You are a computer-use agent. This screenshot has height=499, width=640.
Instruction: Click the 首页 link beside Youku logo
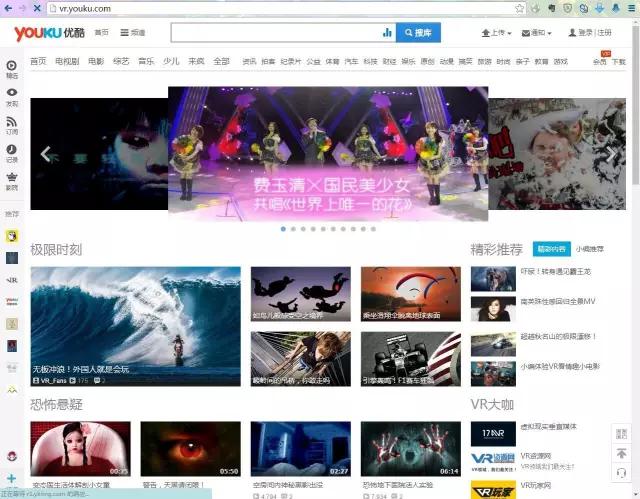pos(102,32)
